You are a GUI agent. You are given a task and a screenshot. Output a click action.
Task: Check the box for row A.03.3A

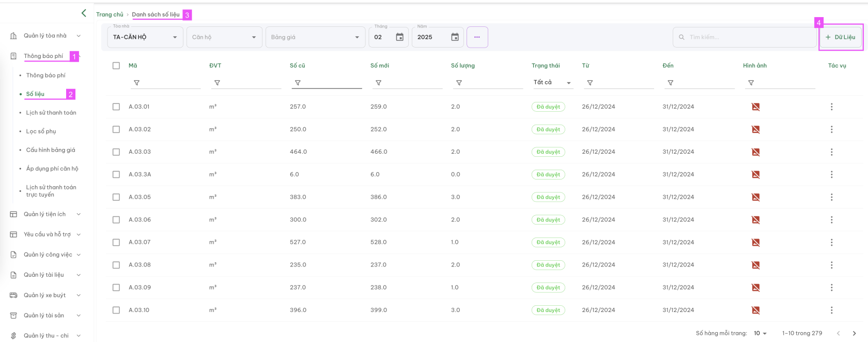point(116,174)
